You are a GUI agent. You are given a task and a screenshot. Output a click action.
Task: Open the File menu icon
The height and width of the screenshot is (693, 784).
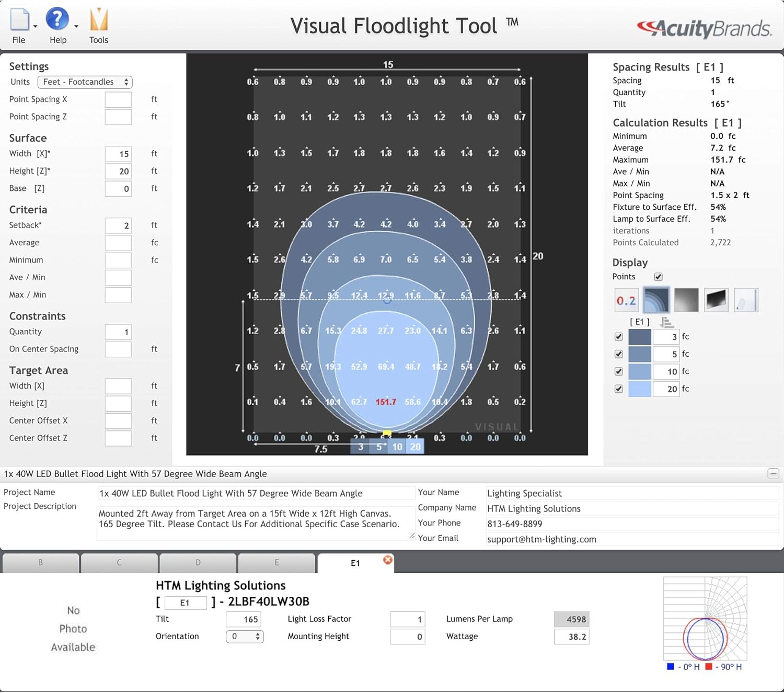[x=20, y=20]
